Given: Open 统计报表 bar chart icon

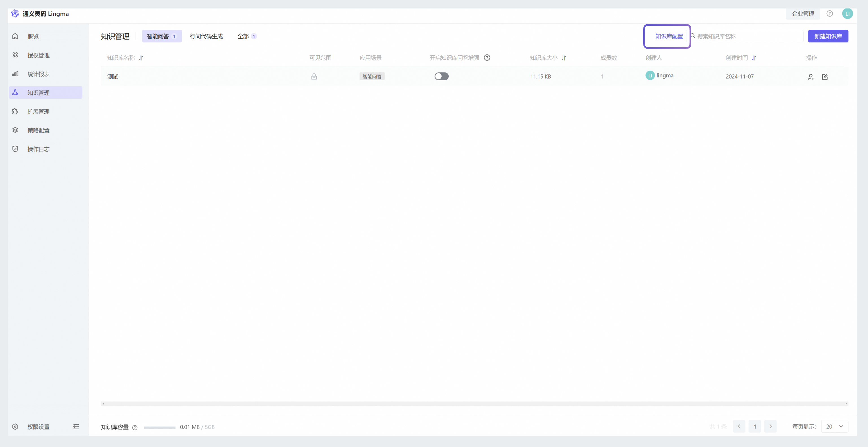Looking at the screenshot, I should point(15,74).
